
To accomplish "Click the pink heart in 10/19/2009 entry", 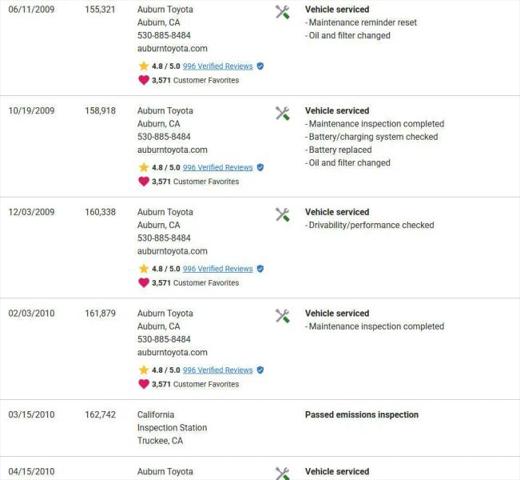I will (144, 181).
